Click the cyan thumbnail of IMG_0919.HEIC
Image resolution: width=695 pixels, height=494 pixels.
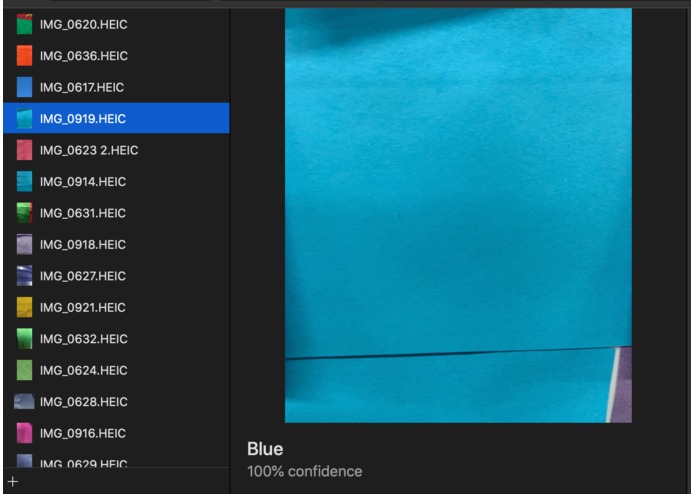(24, 119)
